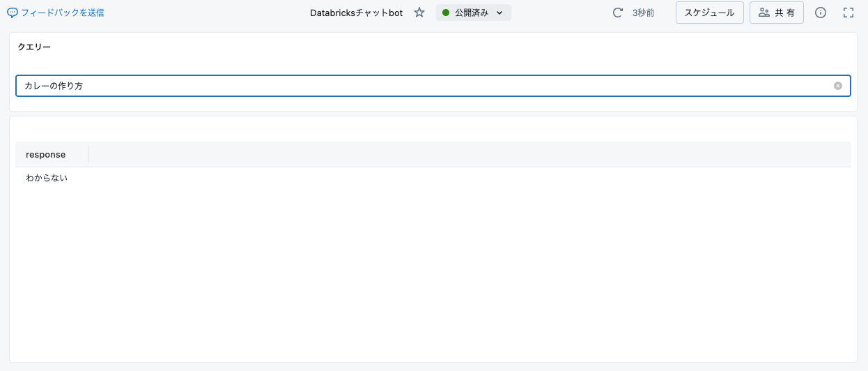The width and height of the screenshot is (868, 371).
Task: Clear the query input text
Action: (838, 86)
